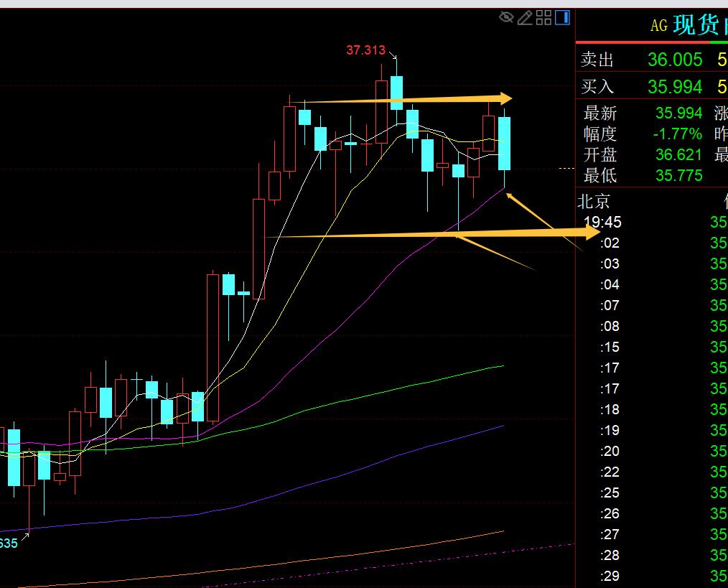Click the 开盘 value 36.621
This screenshot has width=728, height=588.
(678, 154)
